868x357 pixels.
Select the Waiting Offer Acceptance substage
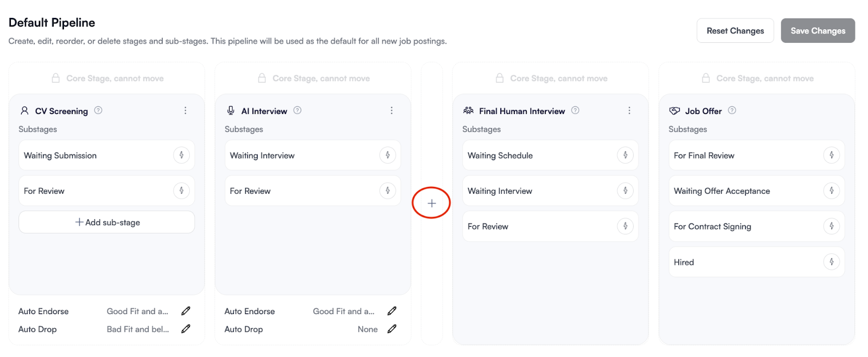757,190
